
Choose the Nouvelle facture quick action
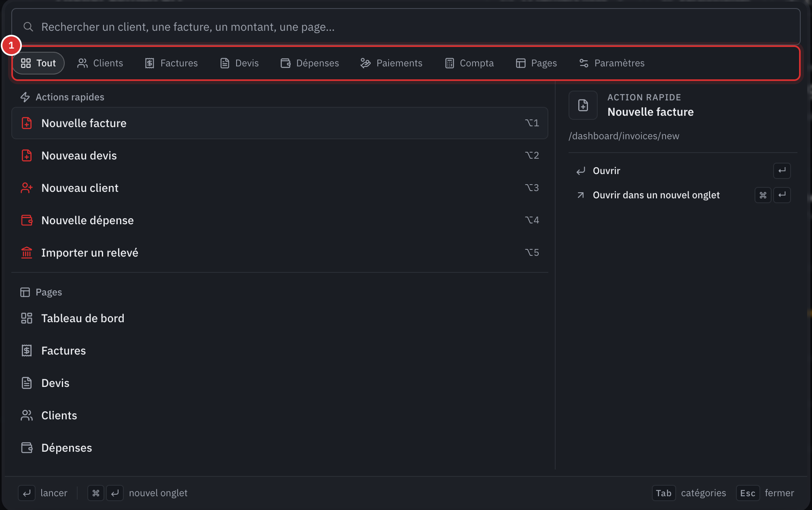280,123
